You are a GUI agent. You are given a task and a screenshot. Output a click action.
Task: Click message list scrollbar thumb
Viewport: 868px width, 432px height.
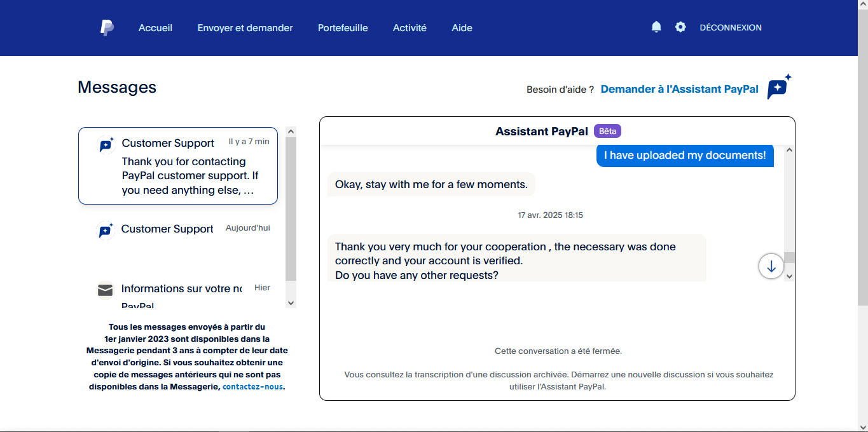point(291,208)
